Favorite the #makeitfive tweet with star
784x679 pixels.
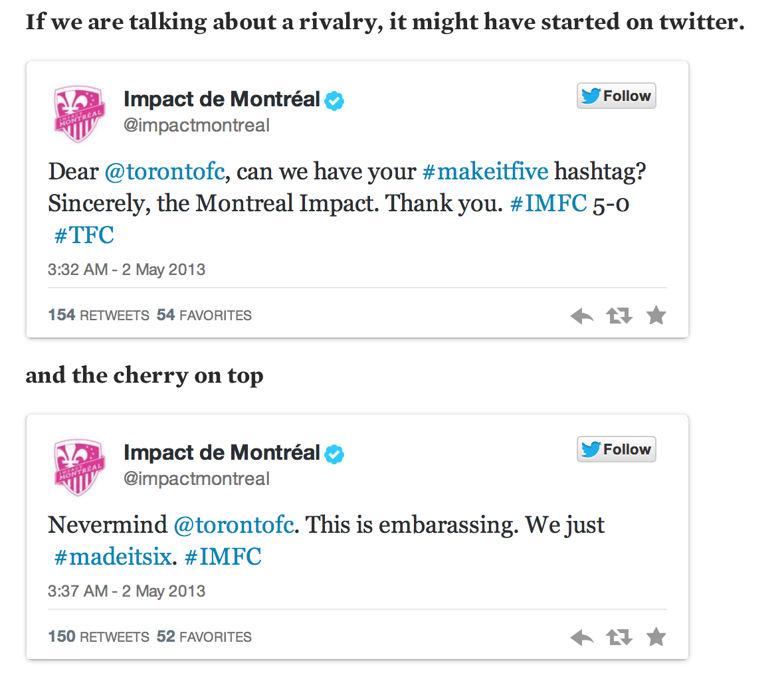click(x=656, y=316)
